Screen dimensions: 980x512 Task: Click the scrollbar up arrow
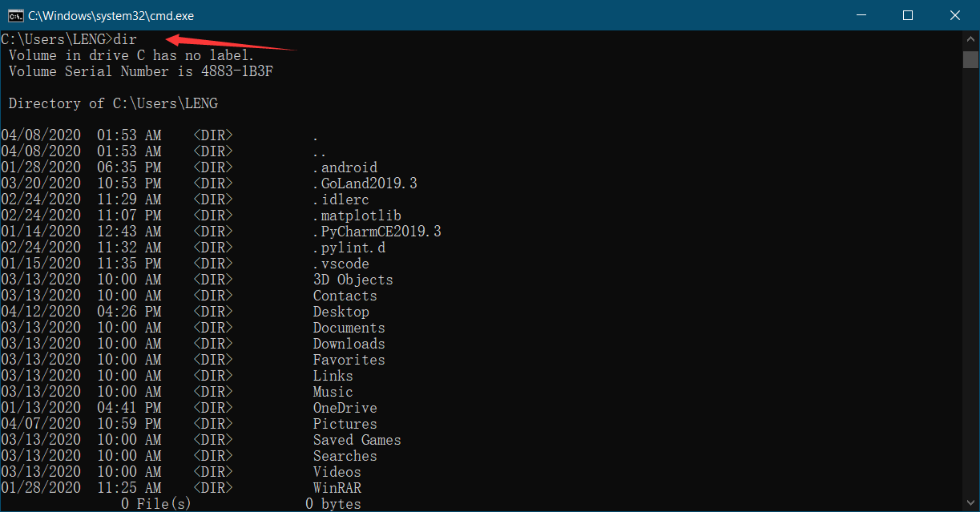(970, 39)
